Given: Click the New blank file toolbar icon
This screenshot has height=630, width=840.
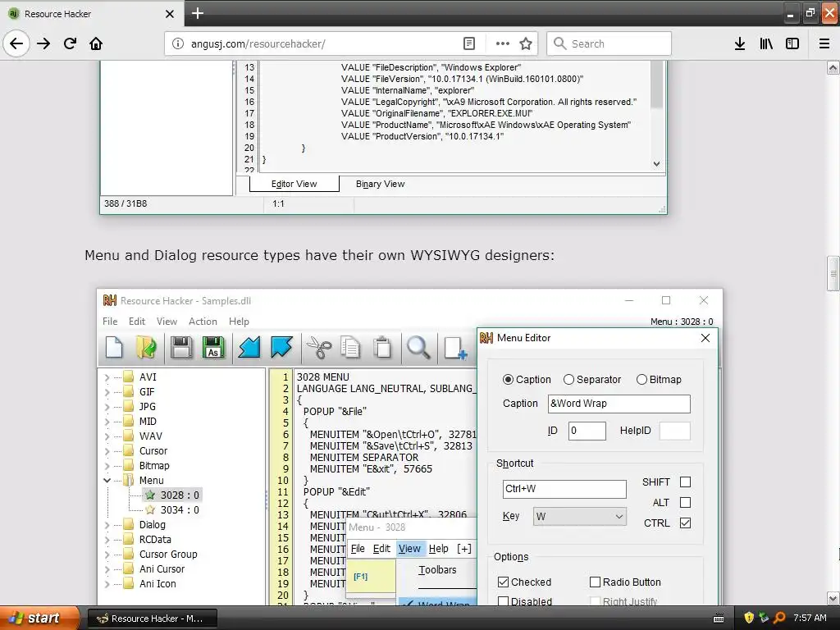Looking at the screenshot, I should click(x=114, y=347).
